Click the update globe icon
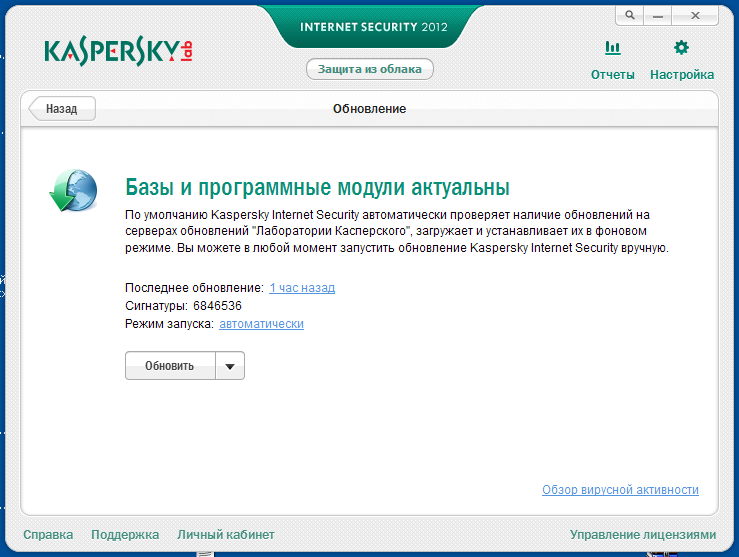Viewport: 739px width, 557px height. coord(74,190)
